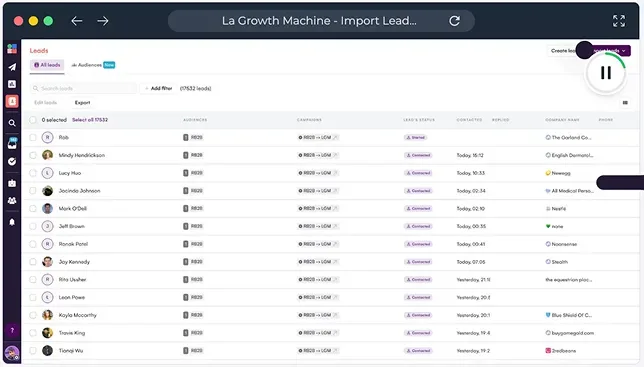Select Mark O'Dell's checkbox

[33, 209]
